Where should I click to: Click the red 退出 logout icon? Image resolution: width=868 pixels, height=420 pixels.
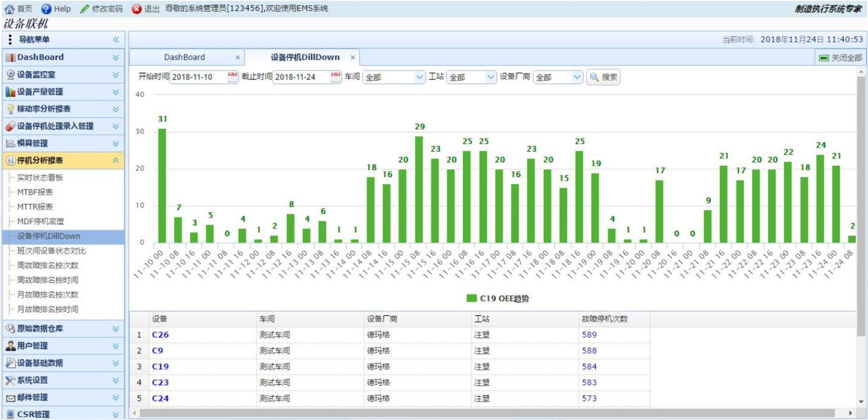[x=136, y=9]
